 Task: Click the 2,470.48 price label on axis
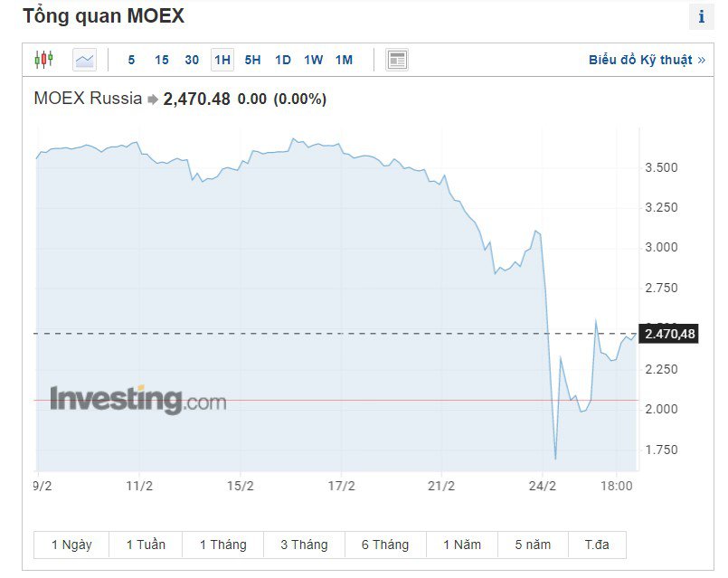tap(670, 333)
